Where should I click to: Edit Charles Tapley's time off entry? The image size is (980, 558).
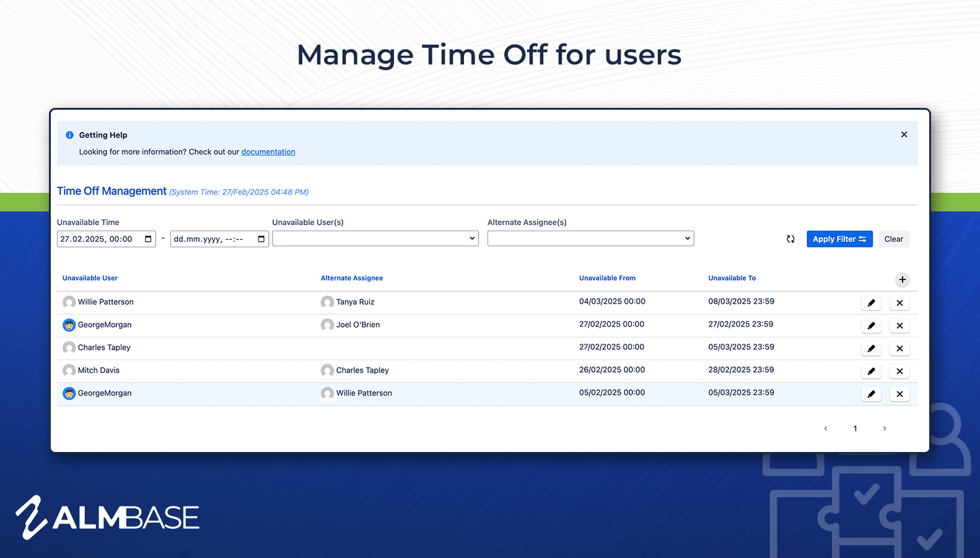pos(871,348)
